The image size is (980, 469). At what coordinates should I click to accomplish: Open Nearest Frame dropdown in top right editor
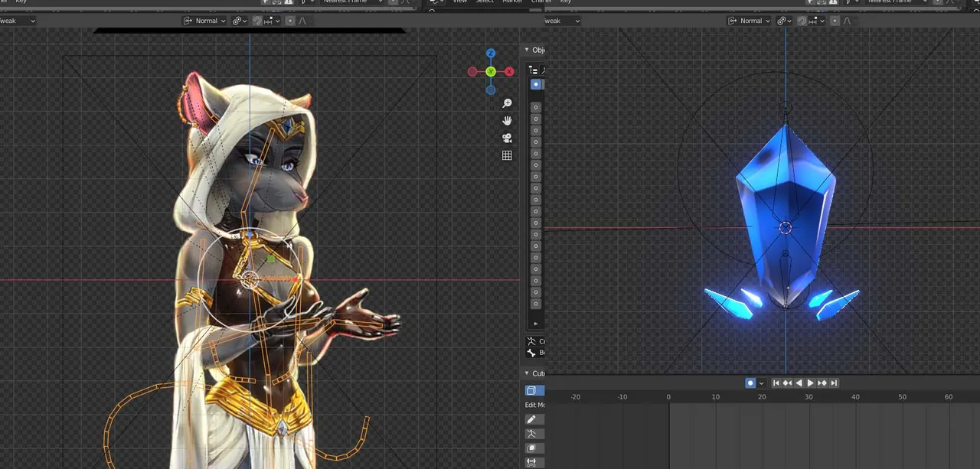click(896, 2)
